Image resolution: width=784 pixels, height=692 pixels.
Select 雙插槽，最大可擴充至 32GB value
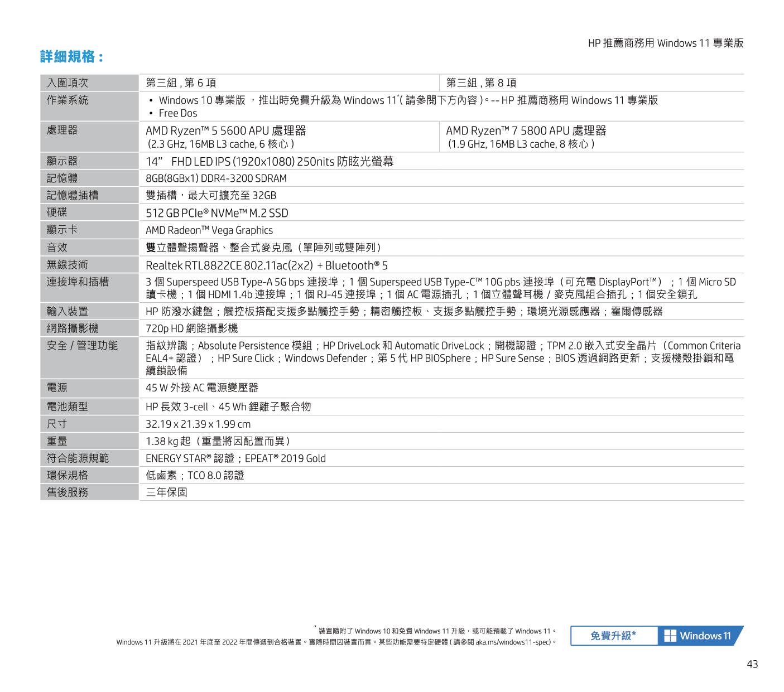(x=211, y=196)
